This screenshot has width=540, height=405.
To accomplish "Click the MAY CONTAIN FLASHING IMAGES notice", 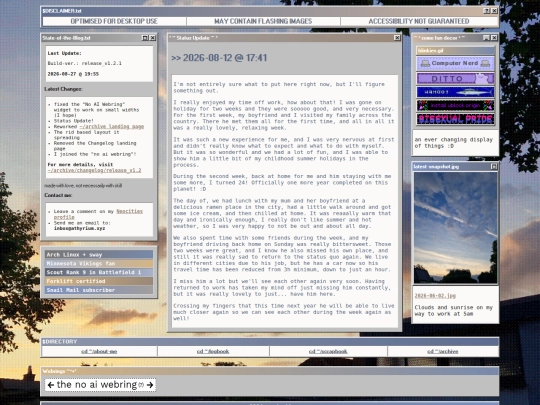I will click(263, 21).
